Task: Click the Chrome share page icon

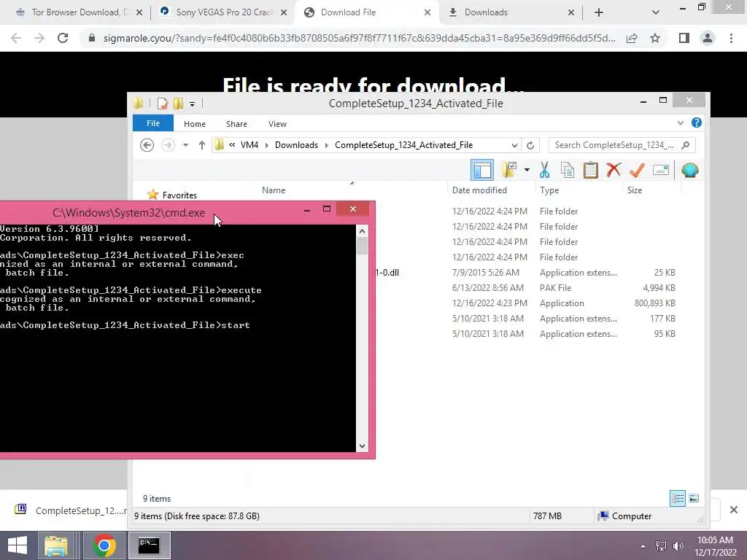Action: pos(632,38)
